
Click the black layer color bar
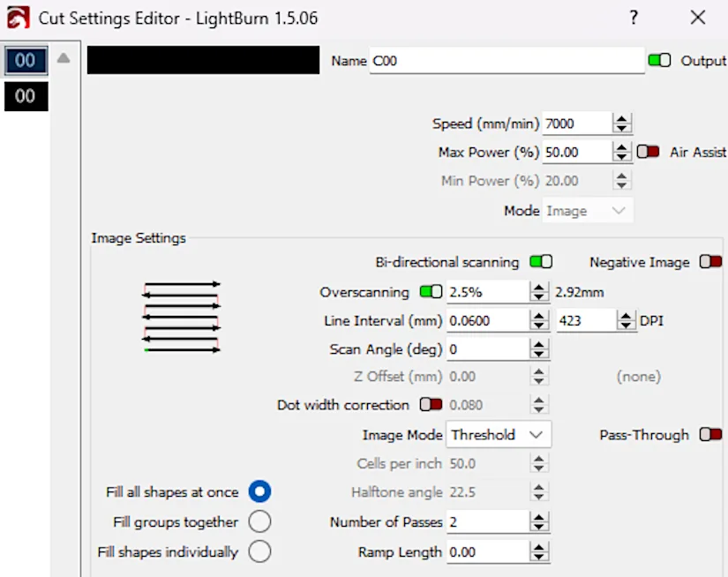[203, 60]
